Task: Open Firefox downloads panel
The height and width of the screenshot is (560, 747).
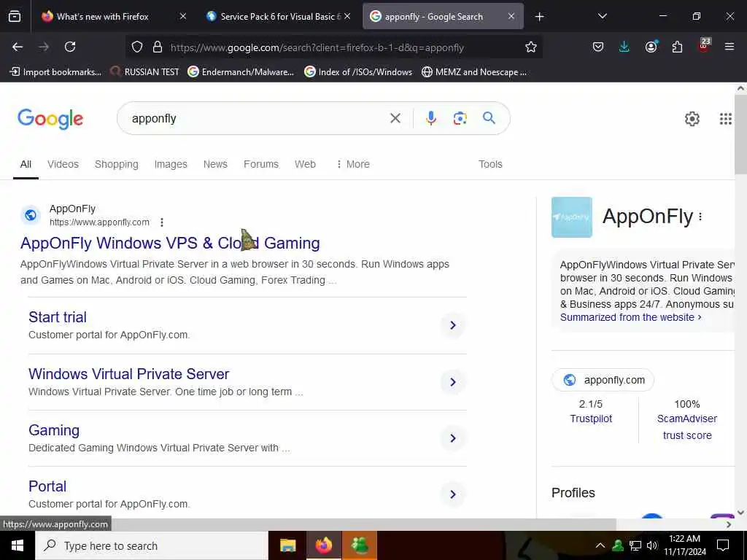Action: [x=624, y=47]
